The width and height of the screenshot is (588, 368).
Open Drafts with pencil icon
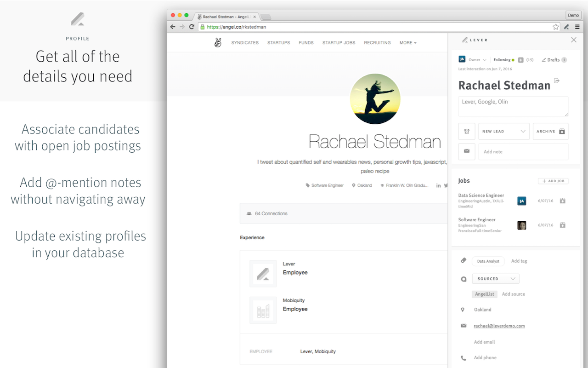pyautogui.click(x=554, y=60)
